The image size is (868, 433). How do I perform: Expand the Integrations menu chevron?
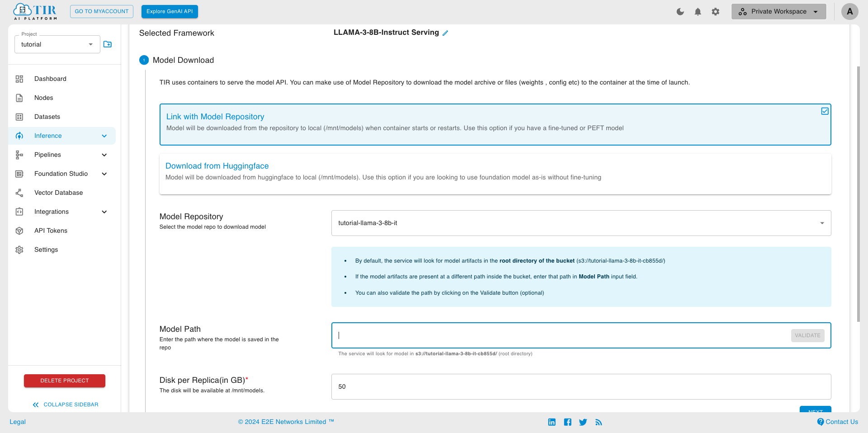click(x=104, y=212)
